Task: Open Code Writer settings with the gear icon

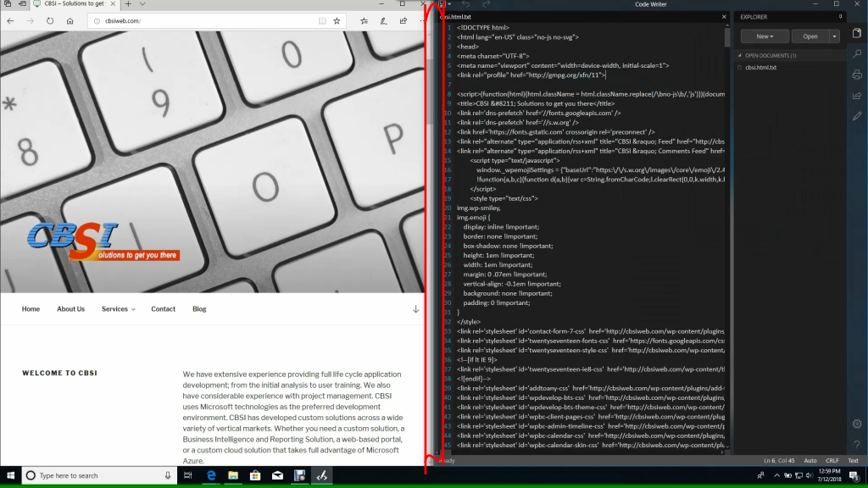Action: click(x=856, y=423)
